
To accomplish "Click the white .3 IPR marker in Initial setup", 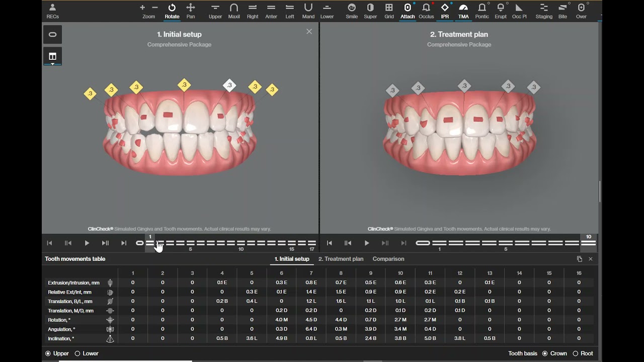I will [229, 85].
